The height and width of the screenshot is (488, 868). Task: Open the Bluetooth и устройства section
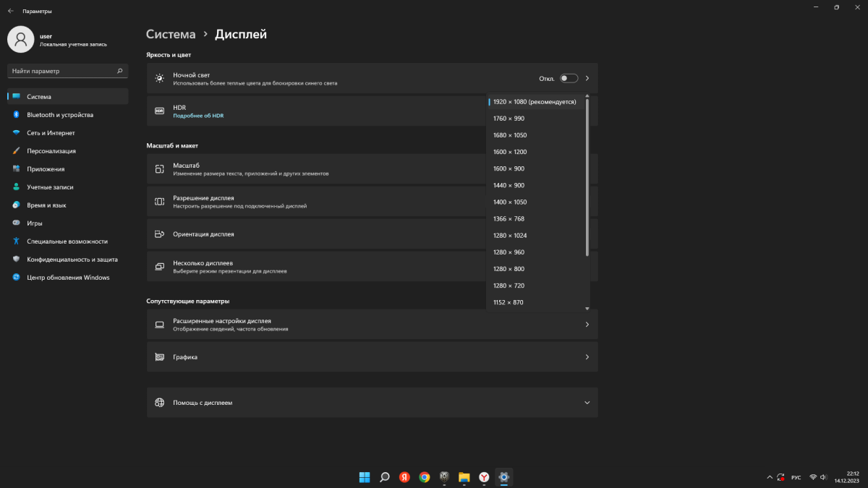(x=60, y=115)
